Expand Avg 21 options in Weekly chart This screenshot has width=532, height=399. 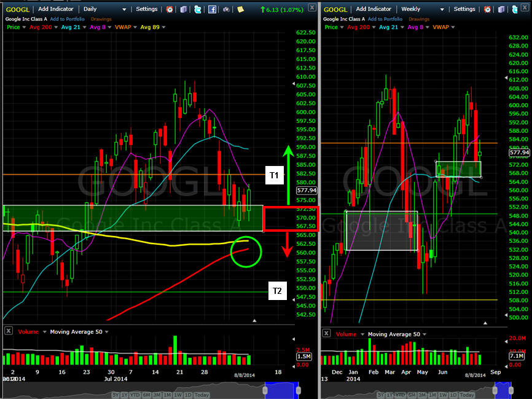pos(402,28)
